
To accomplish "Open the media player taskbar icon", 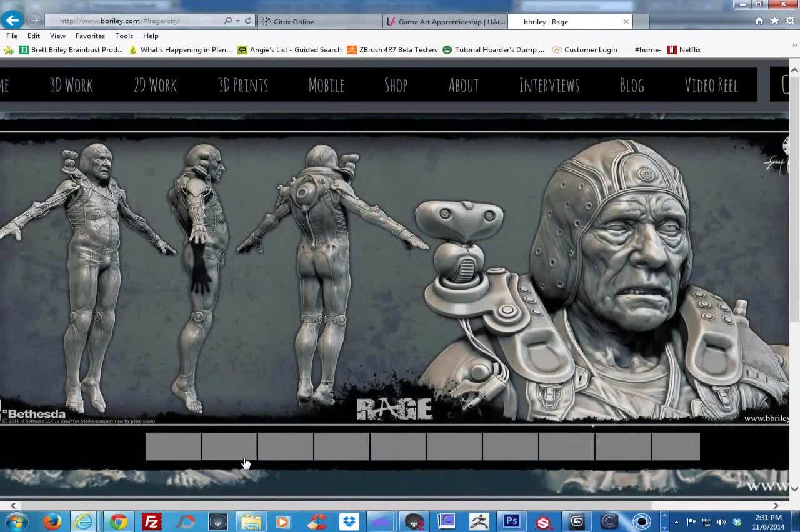I will pyautogui.click(x=282, y=521).
